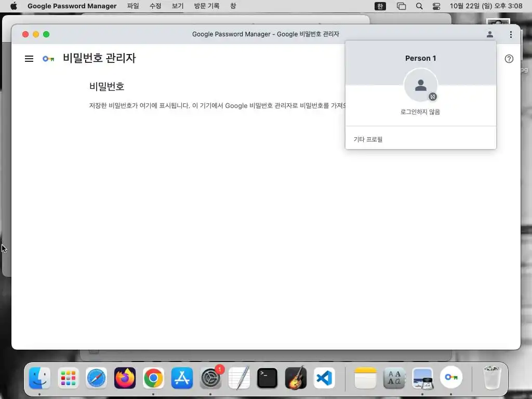Launch Safari from the Dock

click(x=96, y=378)
